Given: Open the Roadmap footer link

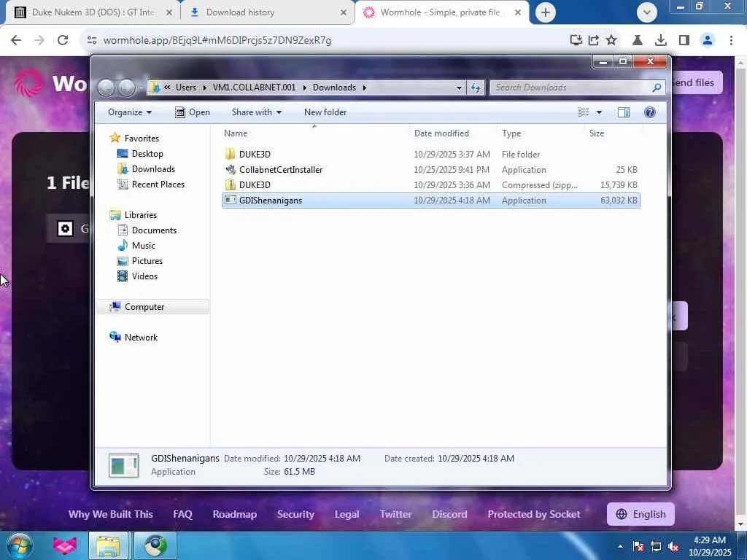Looking at the screenshot, I should coord(234,514).
